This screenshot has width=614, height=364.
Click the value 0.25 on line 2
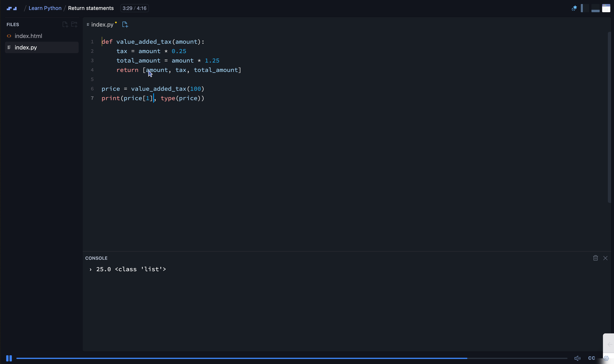[x=179, y=51]
